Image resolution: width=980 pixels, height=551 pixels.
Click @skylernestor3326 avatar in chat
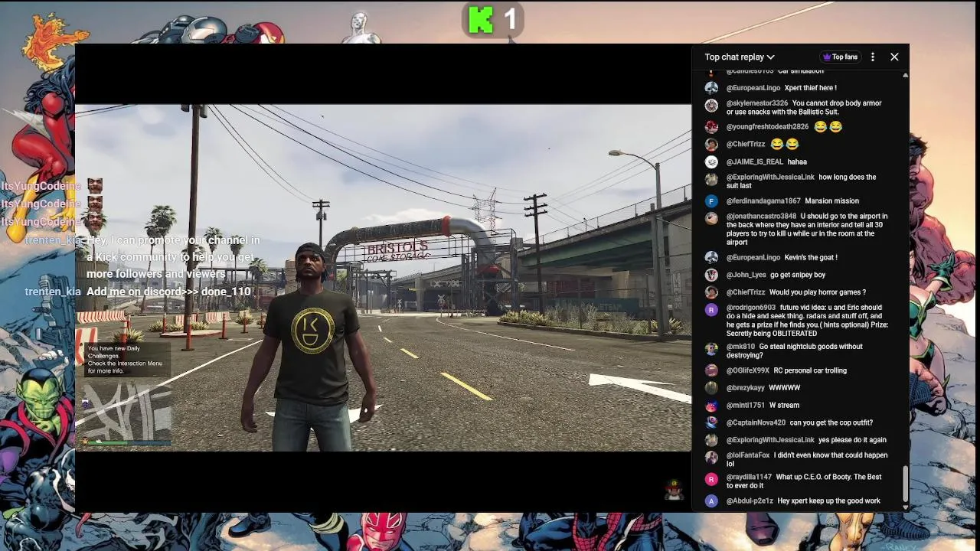[711, 105]
